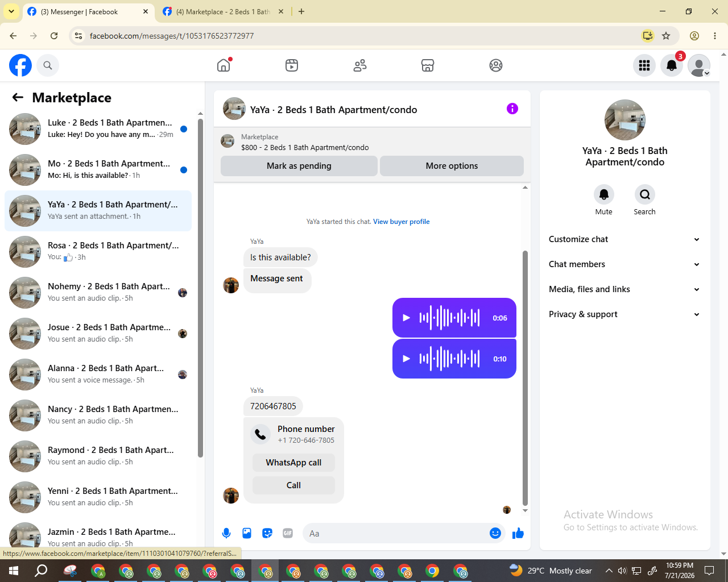Open Nancy's conversation in the chat list
Viewport: 728px width, 582px height.
coord(98,415)
